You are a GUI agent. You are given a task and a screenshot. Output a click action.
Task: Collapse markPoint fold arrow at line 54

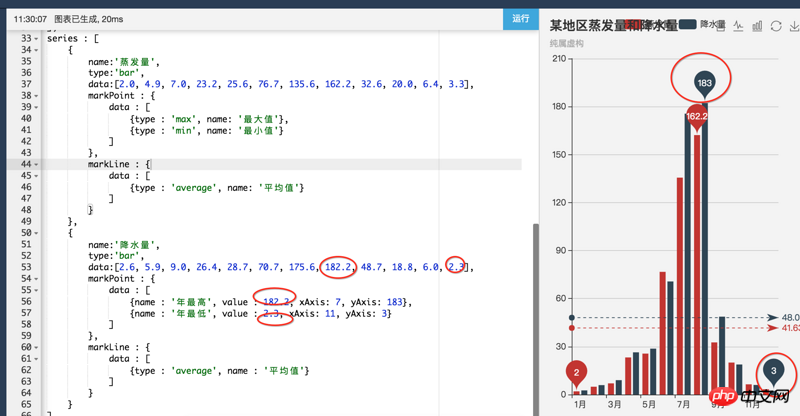pyautogui.click(x=36, y=279)
